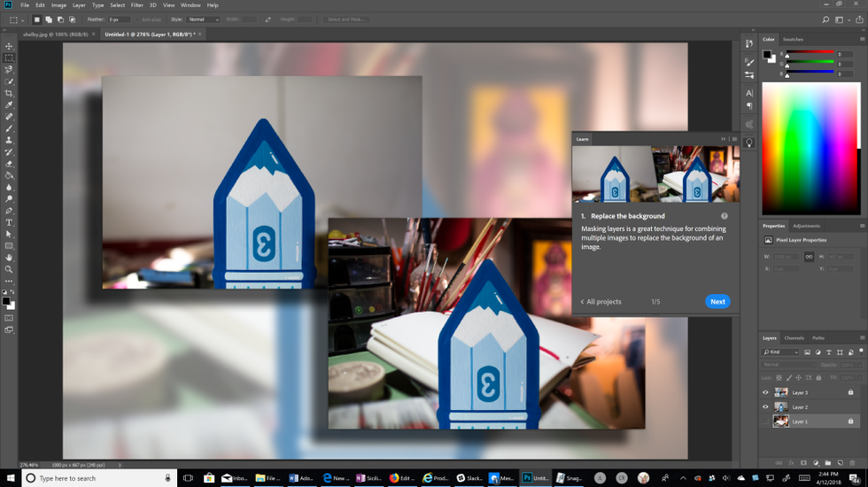Screen dimensions: 868x487
Task: Change the screen mode
Action: (x=9, y=329)
